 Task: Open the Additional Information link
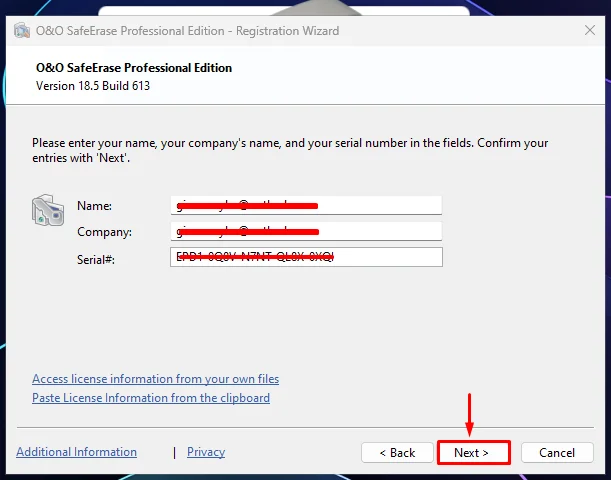coord(76,452)
